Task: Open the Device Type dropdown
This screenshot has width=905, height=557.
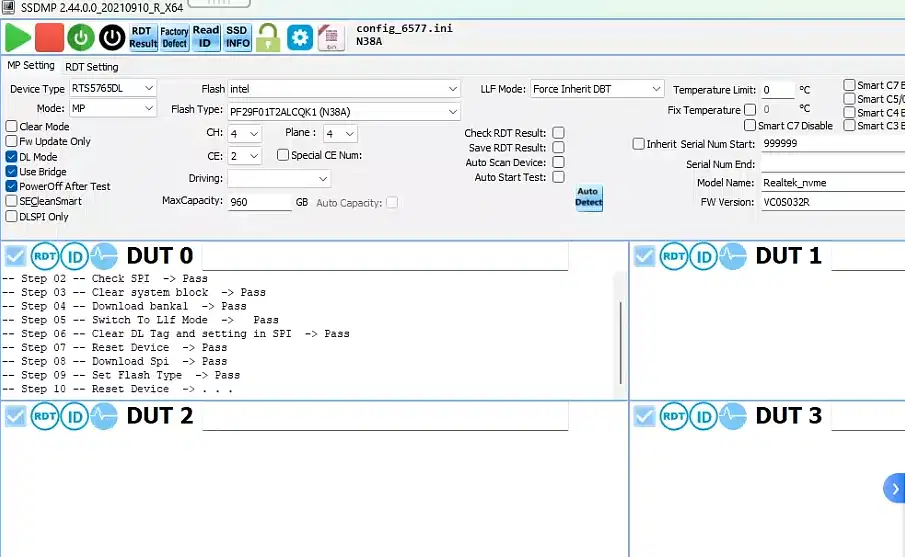Action: (113, 88)
